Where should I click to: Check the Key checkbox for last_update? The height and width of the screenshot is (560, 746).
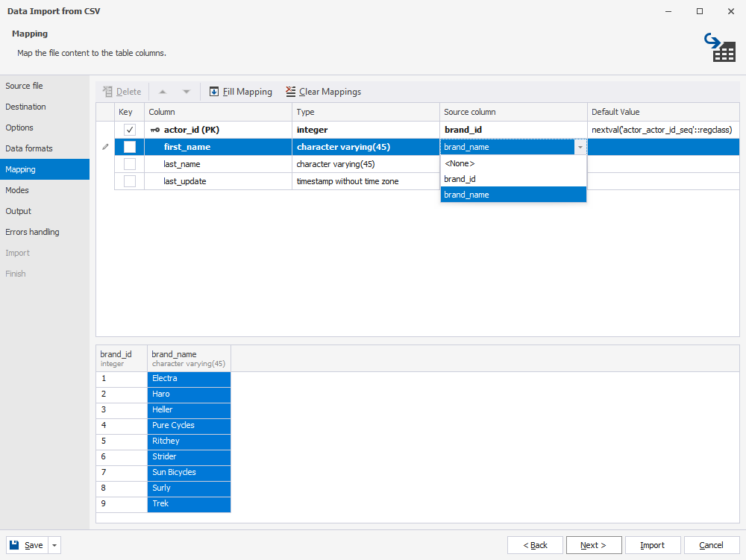click(129, 181)
